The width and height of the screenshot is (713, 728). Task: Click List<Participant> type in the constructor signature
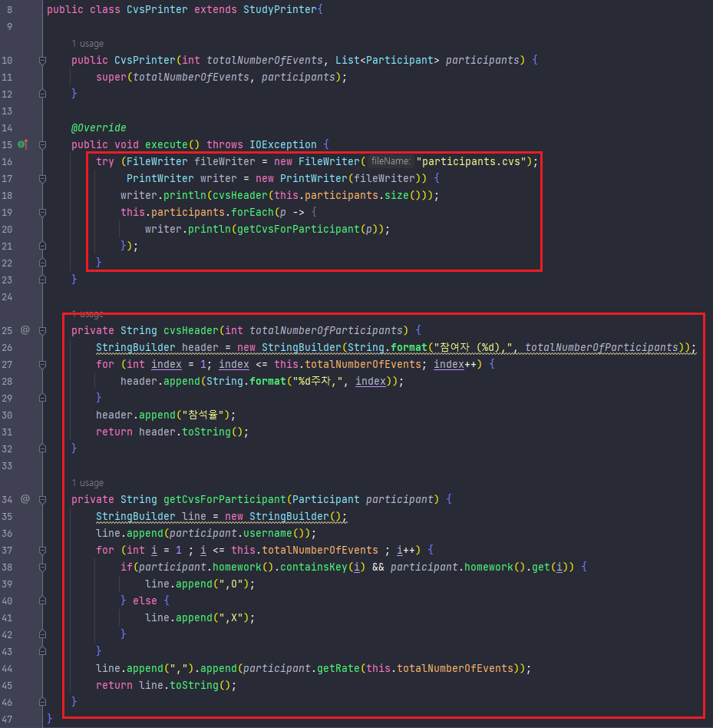tap(388, 61)
